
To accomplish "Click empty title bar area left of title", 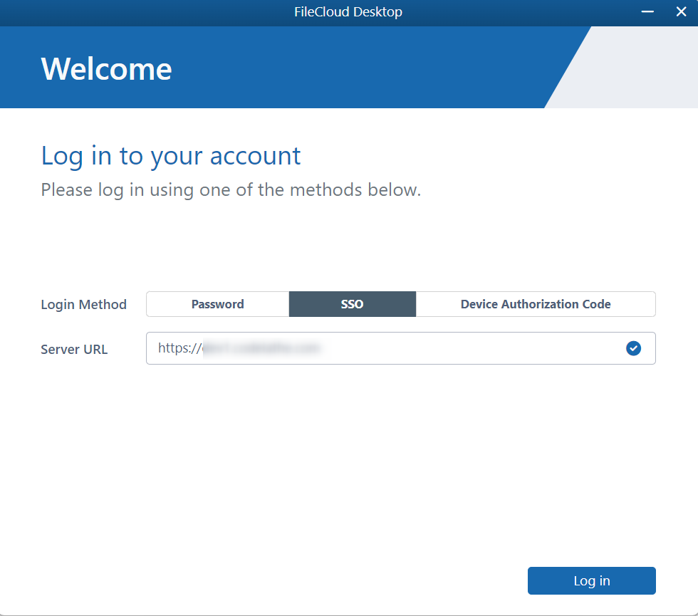I will click(142, 12).
